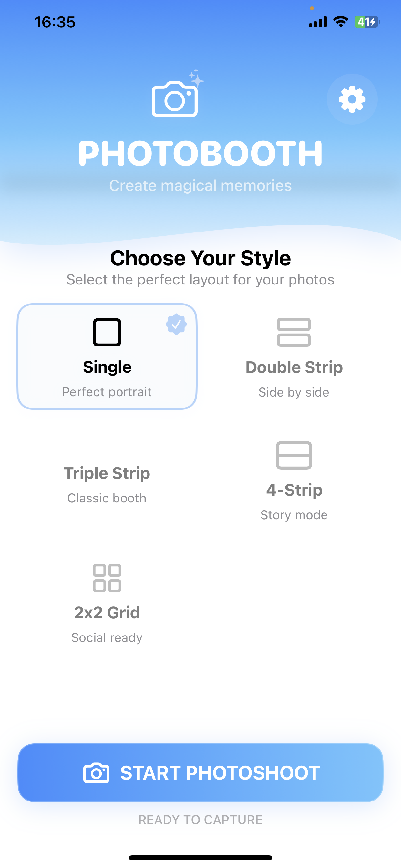The image size is (401, 868).
Task: Open settings with the gear icon
Action: [x=352, y=99]
